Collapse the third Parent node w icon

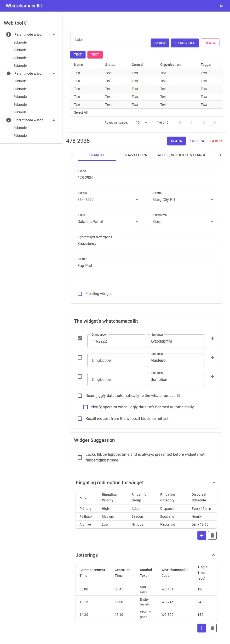point(54,120)
